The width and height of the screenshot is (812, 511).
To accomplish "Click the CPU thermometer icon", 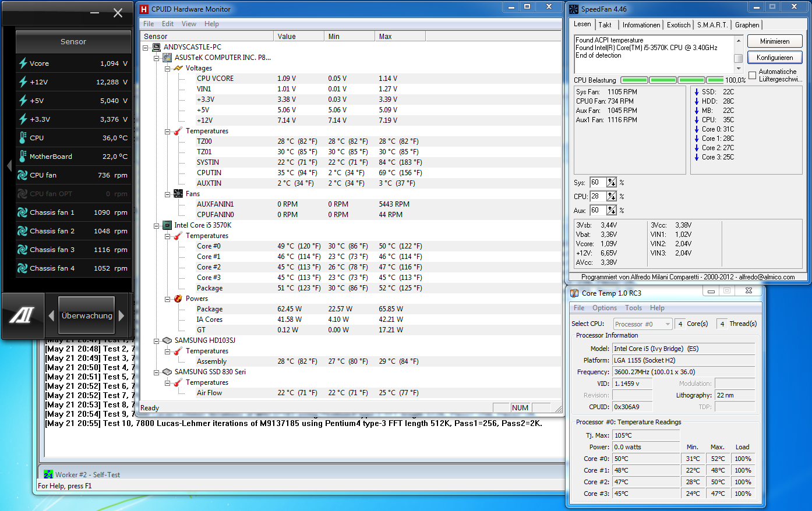I will coord(23,138).
